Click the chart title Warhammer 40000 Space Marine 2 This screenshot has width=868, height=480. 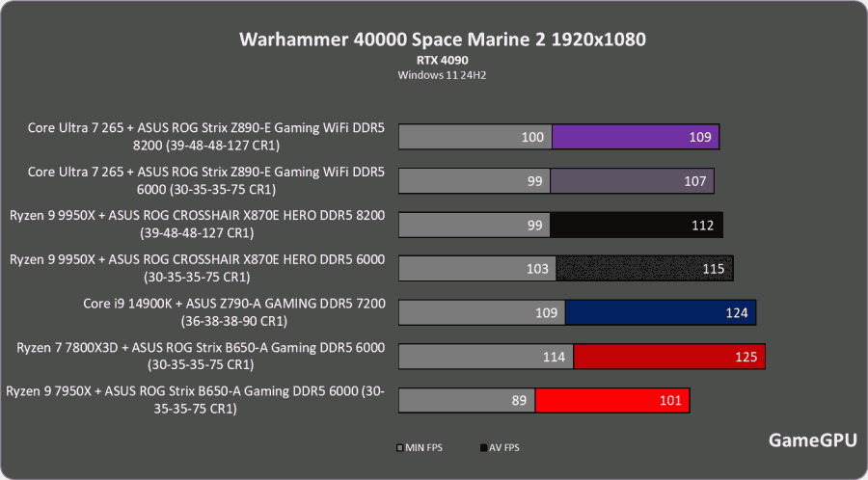443,40
